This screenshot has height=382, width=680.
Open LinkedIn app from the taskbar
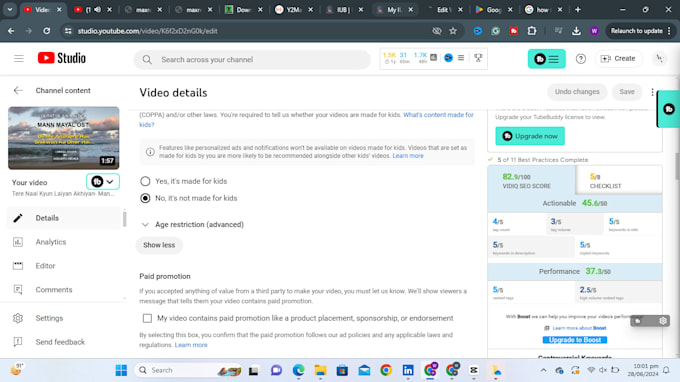pos(408,370)
